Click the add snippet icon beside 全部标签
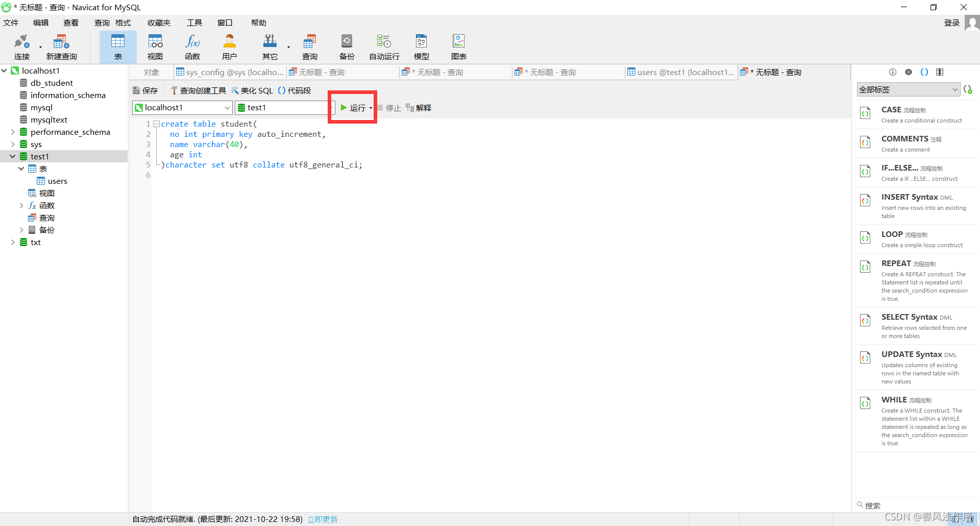 (x=968, y=89)
